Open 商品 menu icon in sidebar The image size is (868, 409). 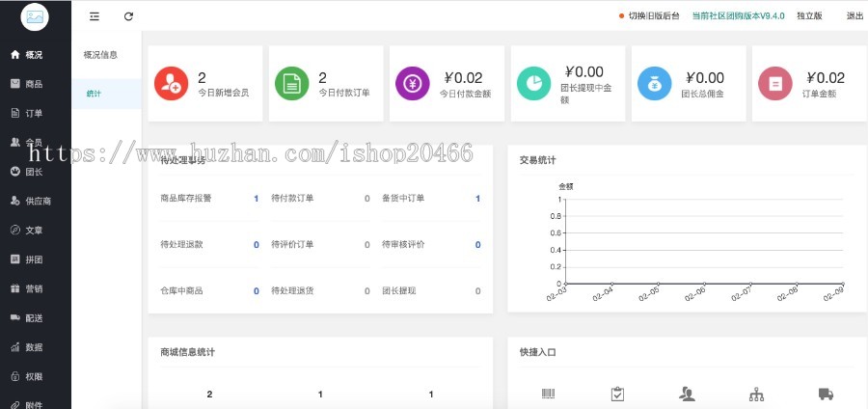[x=14, y=84]
